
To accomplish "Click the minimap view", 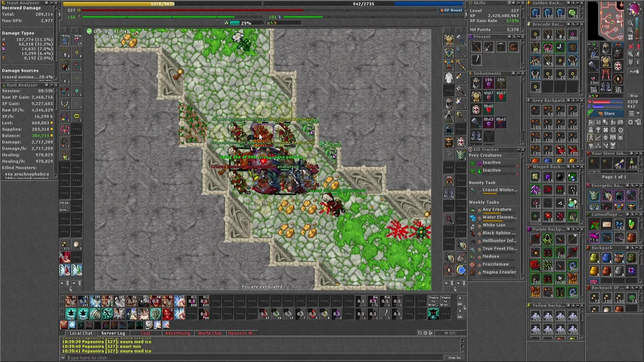I will 606,21.
